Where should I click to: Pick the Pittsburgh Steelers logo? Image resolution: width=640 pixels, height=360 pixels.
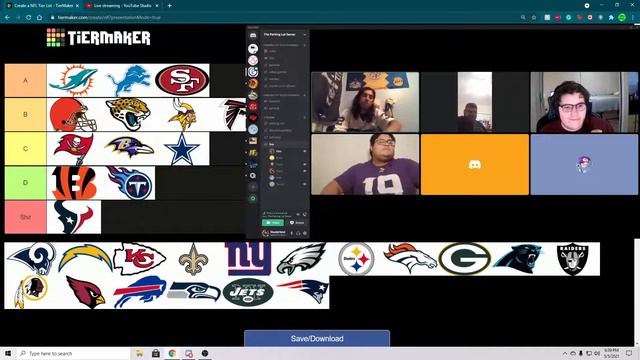[356, 259]
